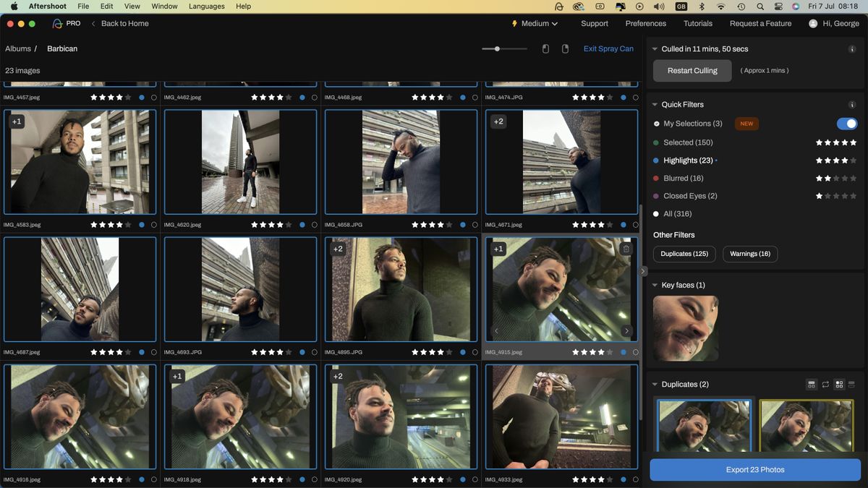
Task: Toggle the My Selections switch off
Action: click(x=846, y=124)
